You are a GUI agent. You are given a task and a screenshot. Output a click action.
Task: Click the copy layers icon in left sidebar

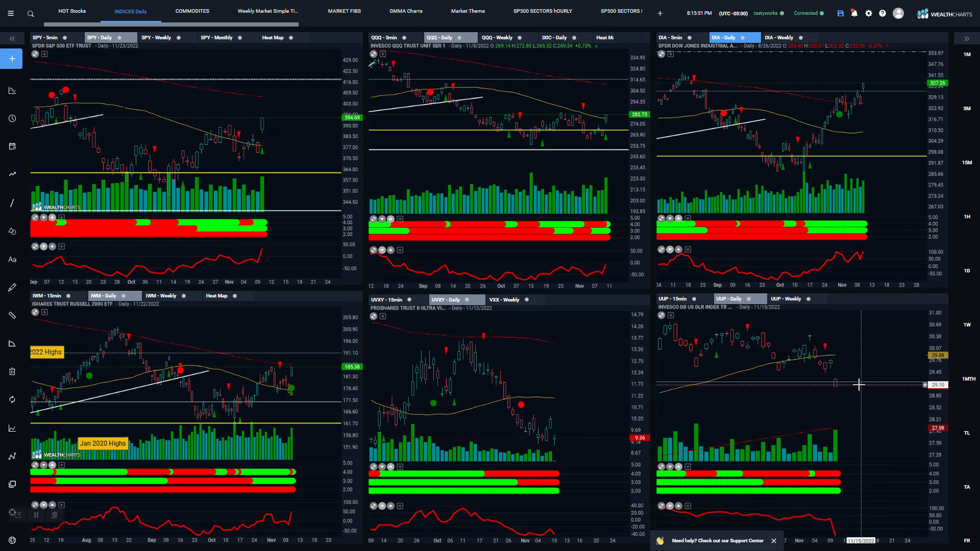click(x=12, y=484)
